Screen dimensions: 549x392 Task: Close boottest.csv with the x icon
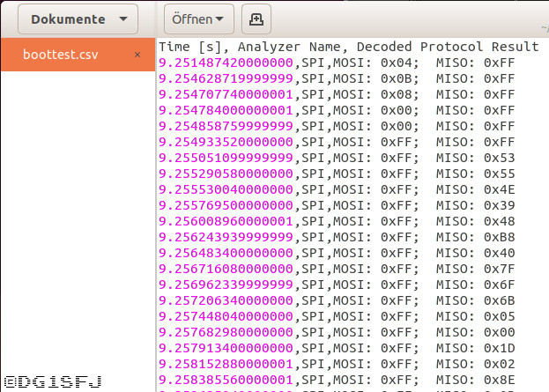click(137, 55)
